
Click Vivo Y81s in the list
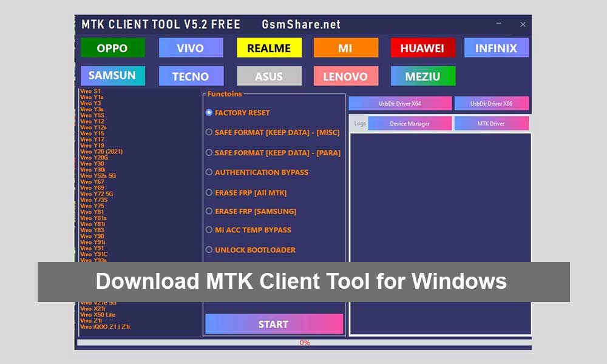93,218
